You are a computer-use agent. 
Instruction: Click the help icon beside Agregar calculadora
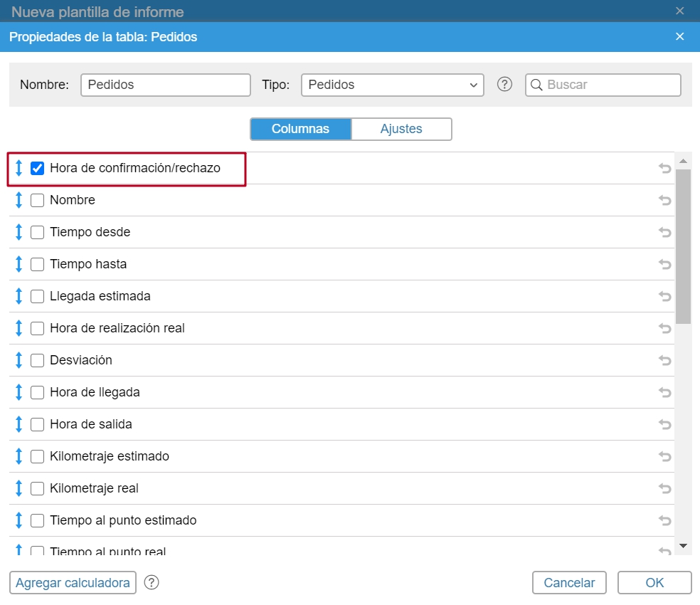click(x=151, y=582)
